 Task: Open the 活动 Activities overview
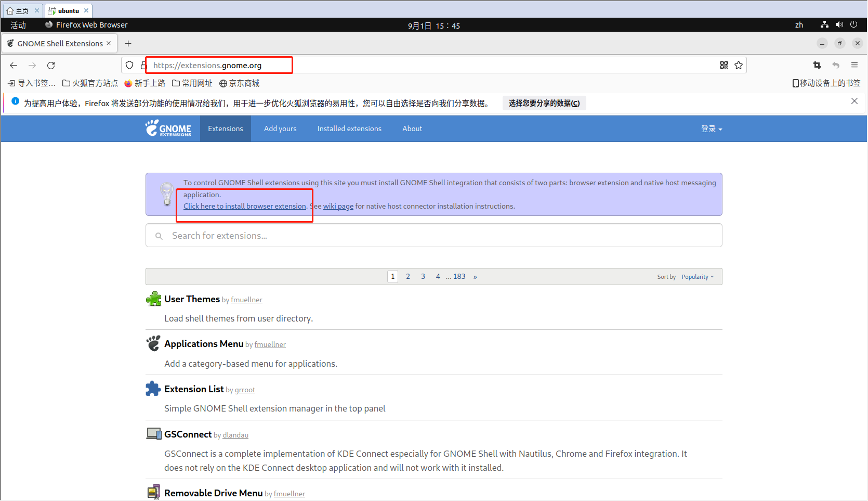[x=18, y=25]
